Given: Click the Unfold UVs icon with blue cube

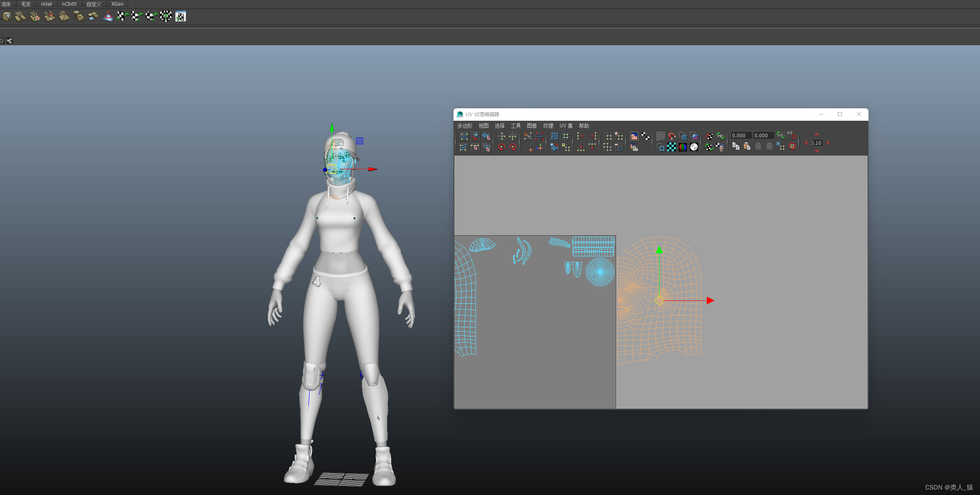Looking at the screenshot, I should point(554,147).
